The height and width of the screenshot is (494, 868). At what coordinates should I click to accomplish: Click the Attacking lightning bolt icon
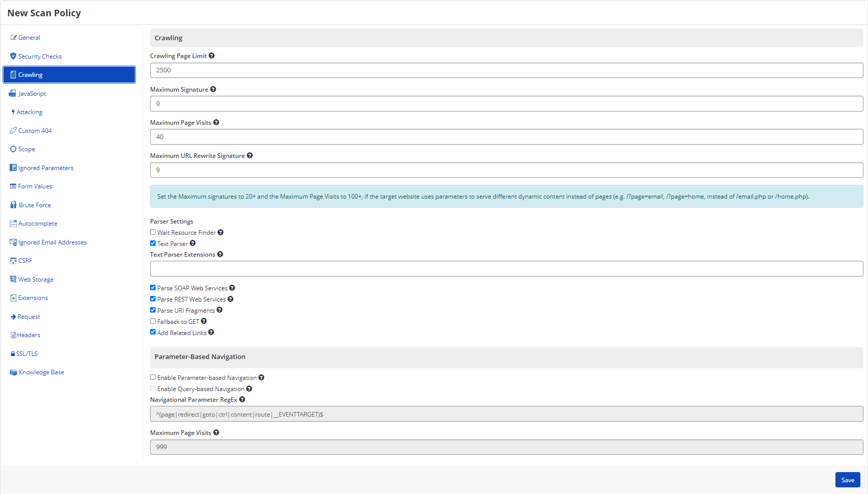pos(13,112)
